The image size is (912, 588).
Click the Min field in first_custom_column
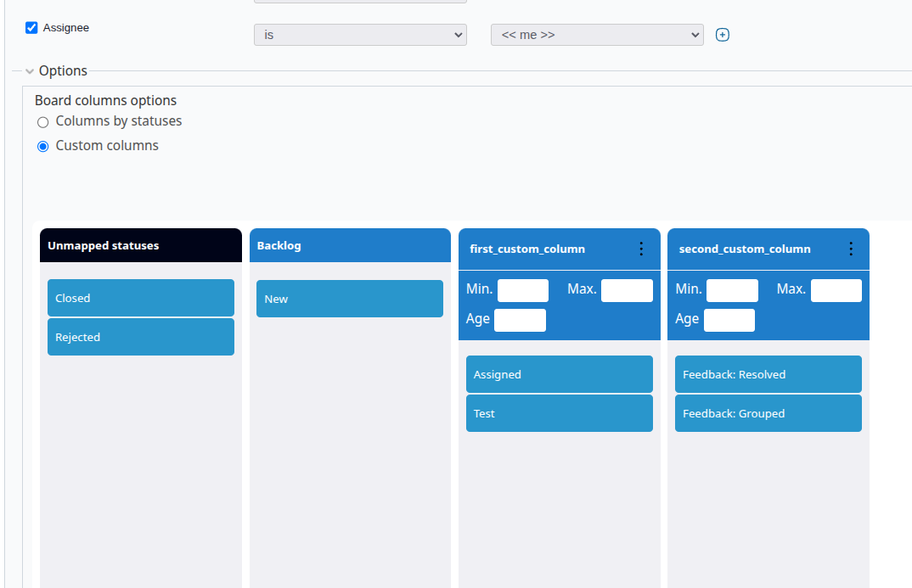522,290
